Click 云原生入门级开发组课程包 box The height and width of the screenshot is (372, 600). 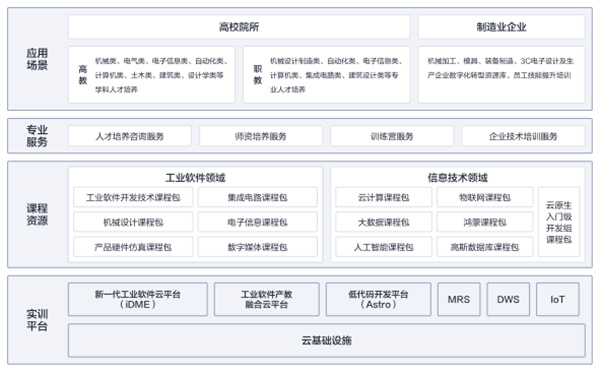pos(559,222)
